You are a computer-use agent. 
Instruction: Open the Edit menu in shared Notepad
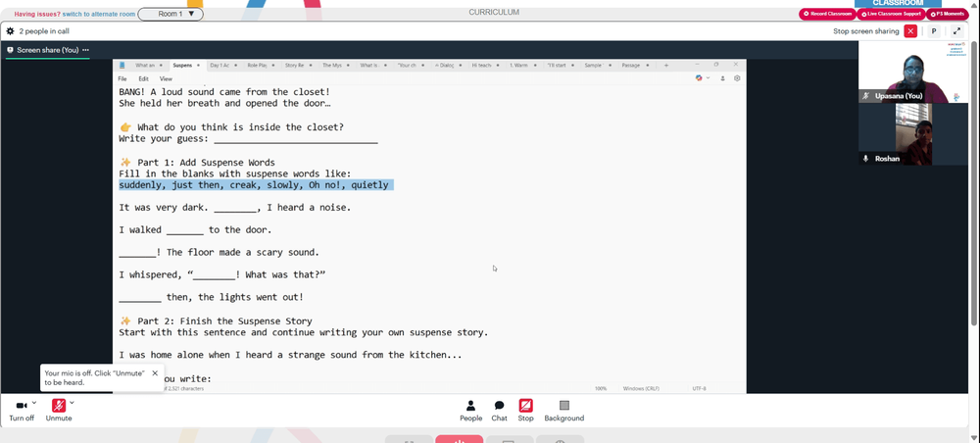point(144,78)
